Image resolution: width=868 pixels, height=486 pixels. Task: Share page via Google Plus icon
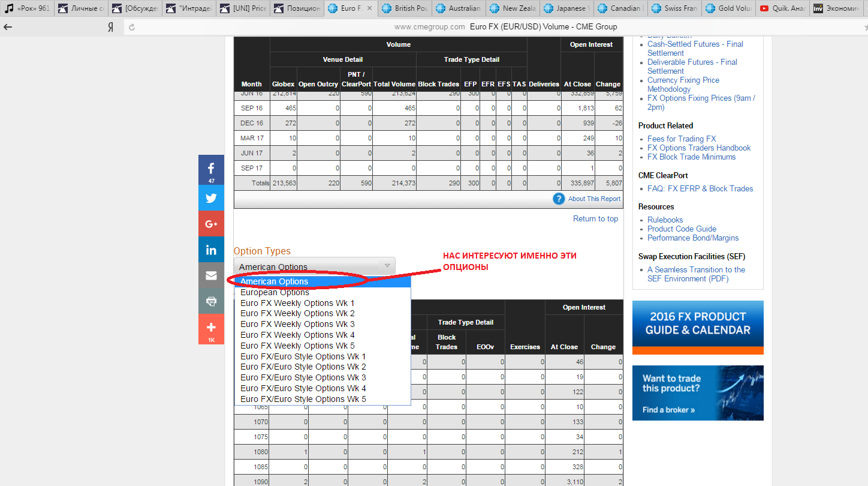pos(211,224)
